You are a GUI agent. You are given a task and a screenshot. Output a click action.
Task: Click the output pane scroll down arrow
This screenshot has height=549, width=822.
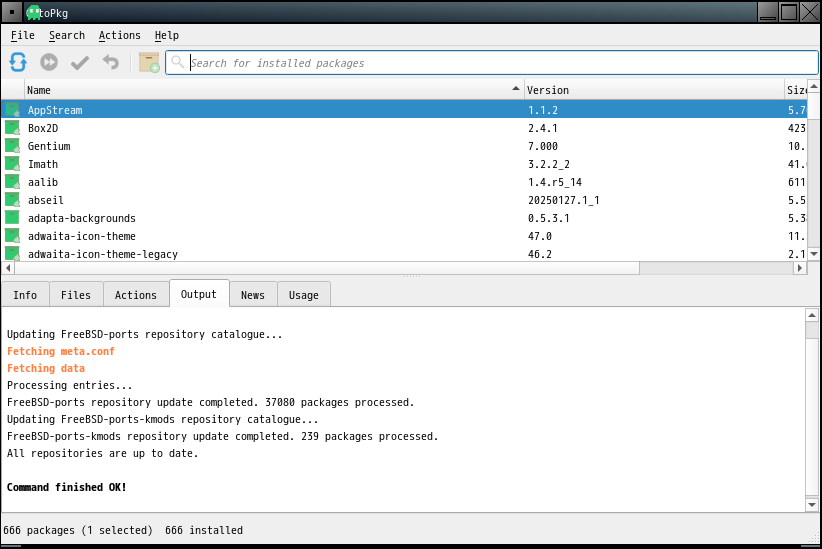tap(812, 505)
